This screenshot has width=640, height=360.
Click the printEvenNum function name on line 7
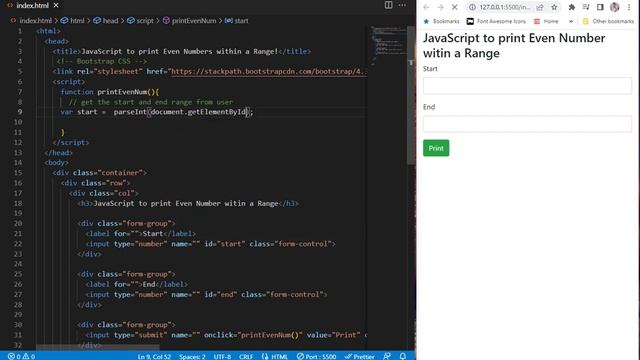click(x=122, y=92)
